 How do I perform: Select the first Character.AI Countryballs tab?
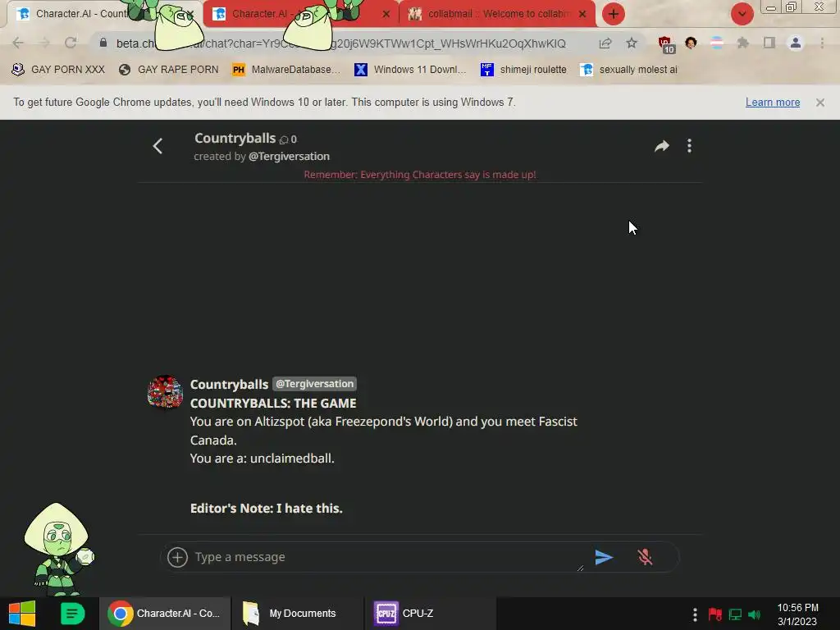coord(81,14)
